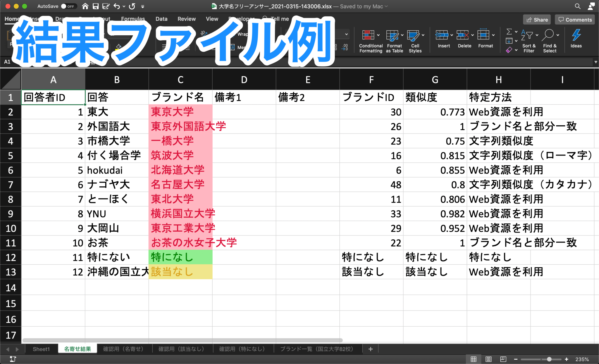Viewport: 599px width, 364px height.
Task: Expand the formula bar arrow
Action: [x=596, y=62]
